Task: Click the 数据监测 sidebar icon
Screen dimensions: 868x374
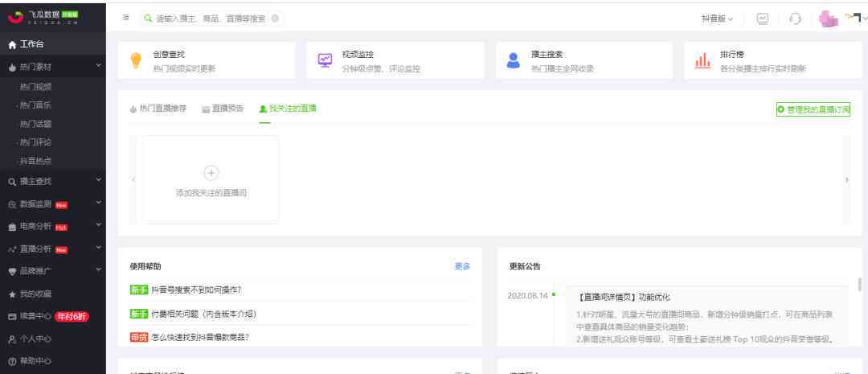Action: pos(12,204)
